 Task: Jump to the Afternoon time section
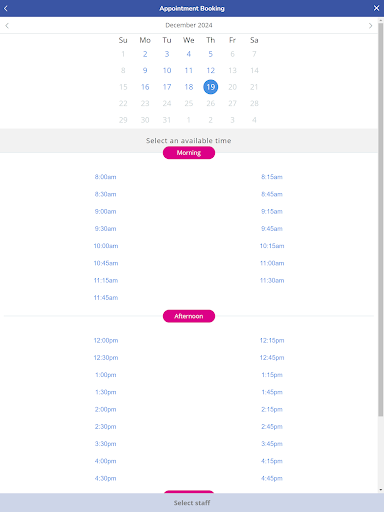(189, 316)
